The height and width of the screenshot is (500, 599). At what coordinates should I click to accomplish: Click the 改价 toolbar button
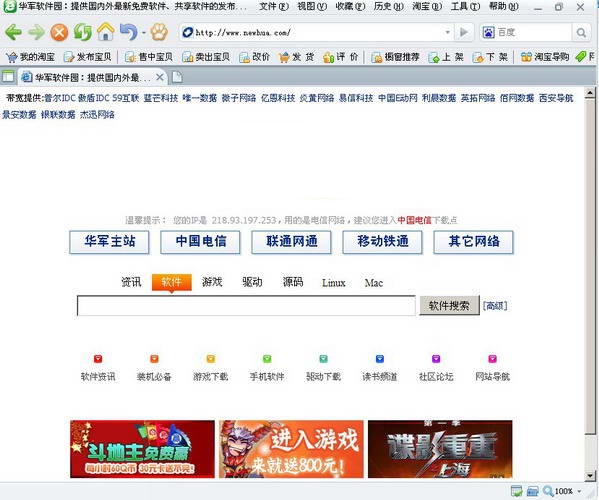[x=254, y=57]
